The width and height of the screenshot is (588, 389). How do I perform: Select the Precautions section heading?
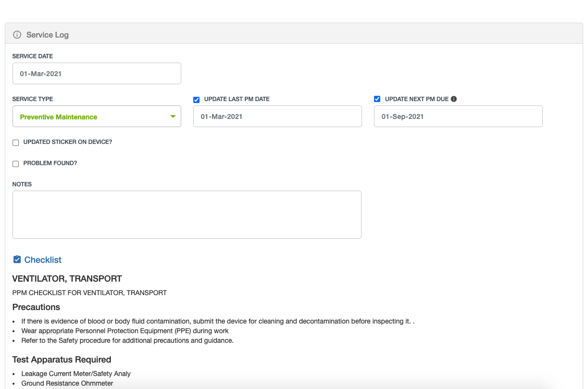pyautogui.click(x=36, y=307)
